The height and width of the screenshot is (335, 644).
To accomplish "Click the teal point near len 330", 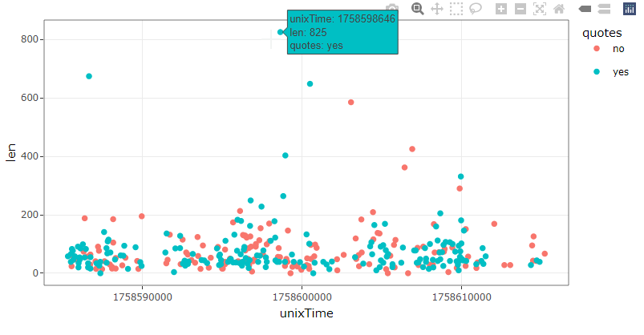I will (x=461, y=176).
